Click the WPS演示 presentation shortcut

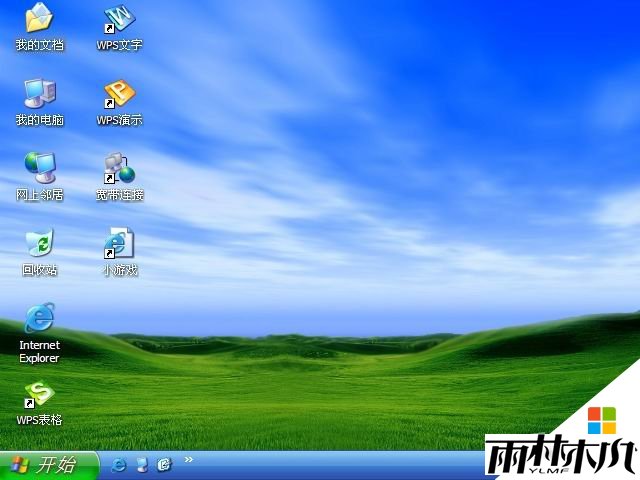click(119, 93)
